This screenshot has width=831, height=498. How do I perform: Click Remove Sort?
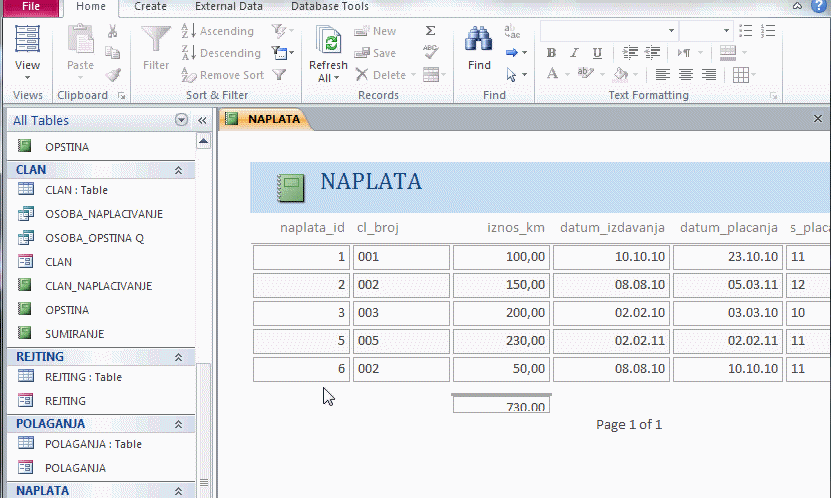[223, 75]
